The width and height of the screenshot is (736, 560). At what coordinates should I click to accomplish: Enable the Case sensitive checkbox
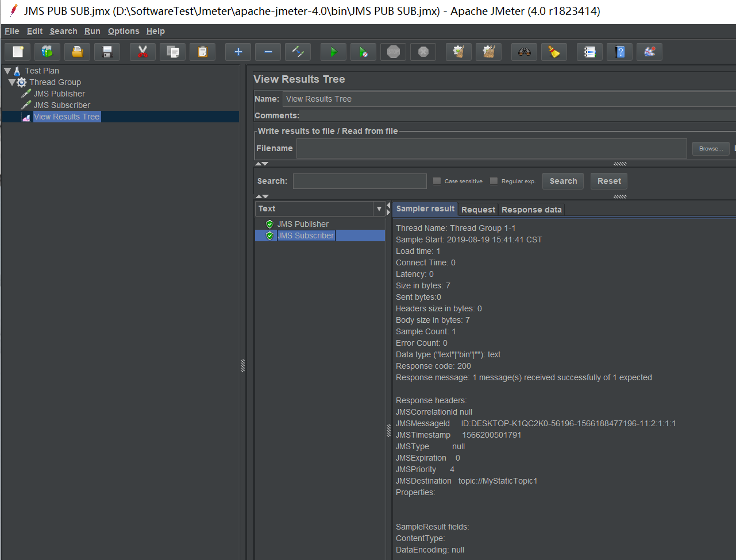pos(437,181)
